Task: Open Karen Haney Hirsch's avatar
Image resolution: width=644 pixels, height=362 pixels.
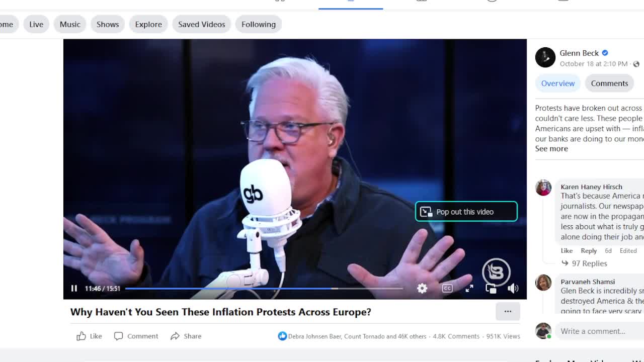Action: (543, 188)
